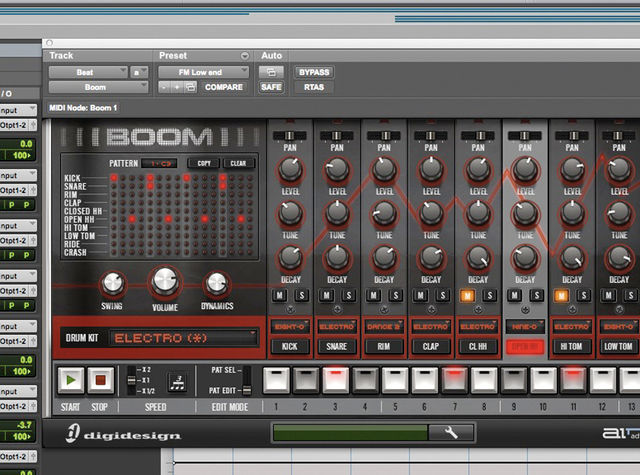Open the Snare ELECTRO sound selector

[x=337, y=326]
